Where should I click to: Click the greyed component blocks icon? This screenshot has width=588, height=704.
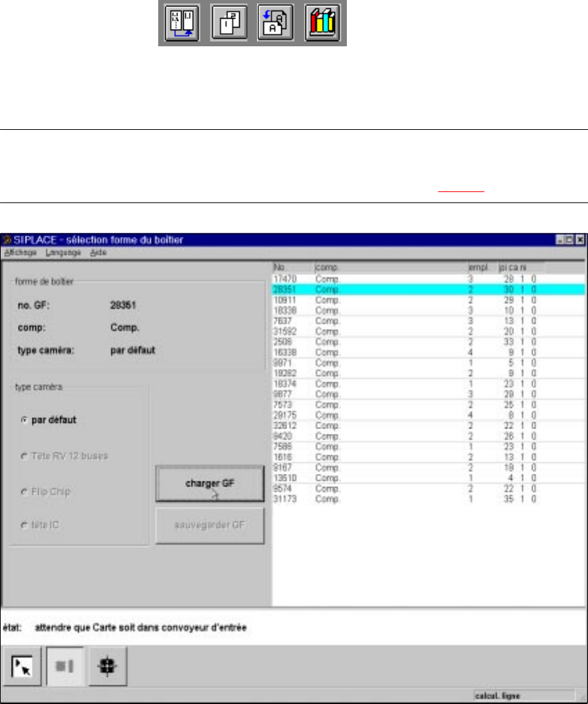click(65, 666)
